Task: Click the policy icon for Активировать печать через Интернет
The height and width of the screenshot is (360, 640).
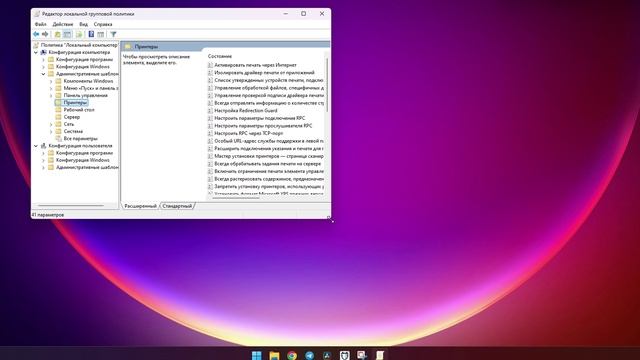Action: pyautogui.click(x=210, y=65)
